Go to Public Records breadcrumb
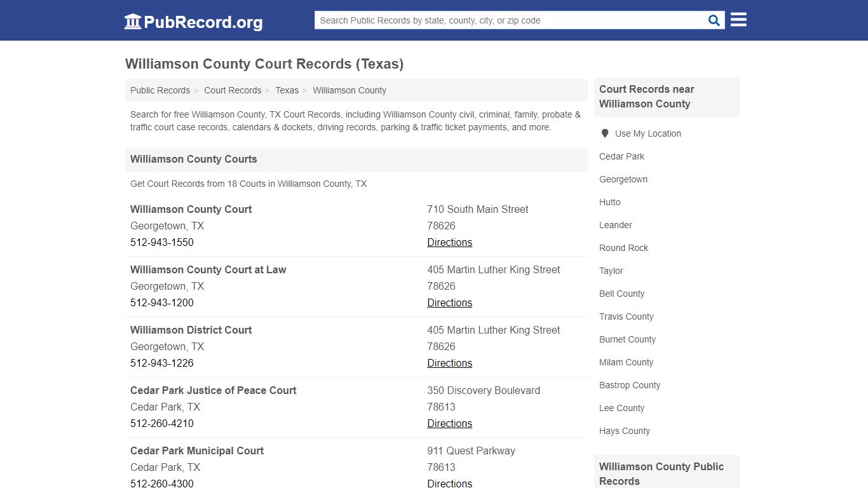The height and width of the screenshot is (488, 868). (160, 90)
